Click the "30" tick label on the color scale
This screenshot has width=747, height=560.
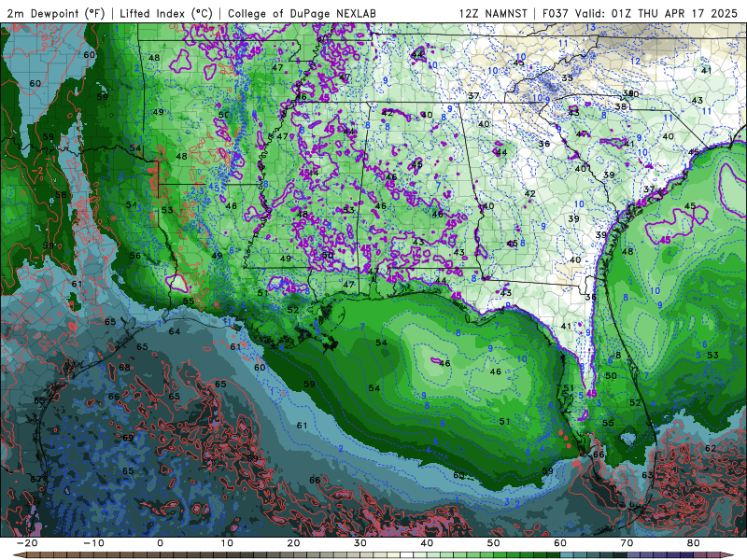pyautogui.click(x=360, y=543)
